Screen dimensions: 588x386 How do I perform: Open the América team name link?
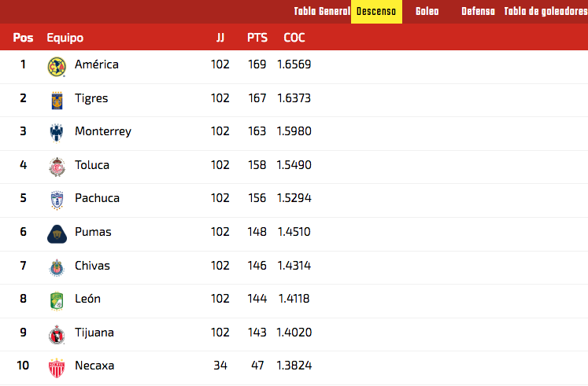tap(97, 64)
